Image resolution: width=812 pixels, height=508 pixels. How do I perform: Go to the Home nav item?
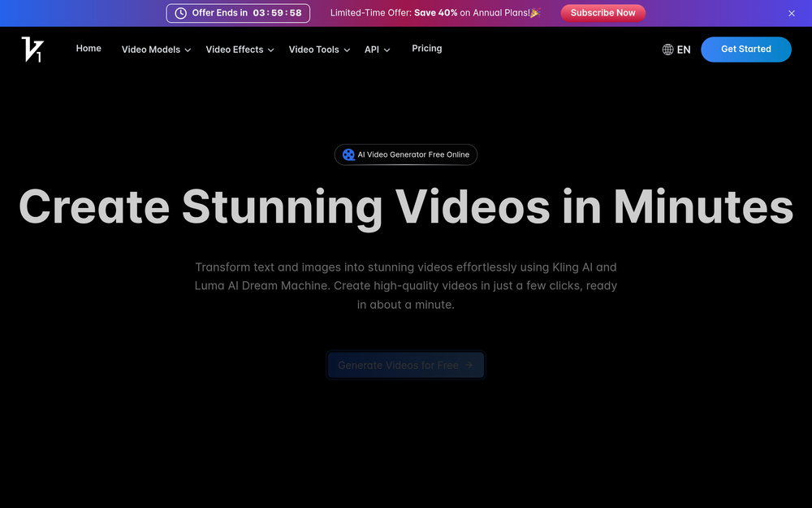[89, 48]
